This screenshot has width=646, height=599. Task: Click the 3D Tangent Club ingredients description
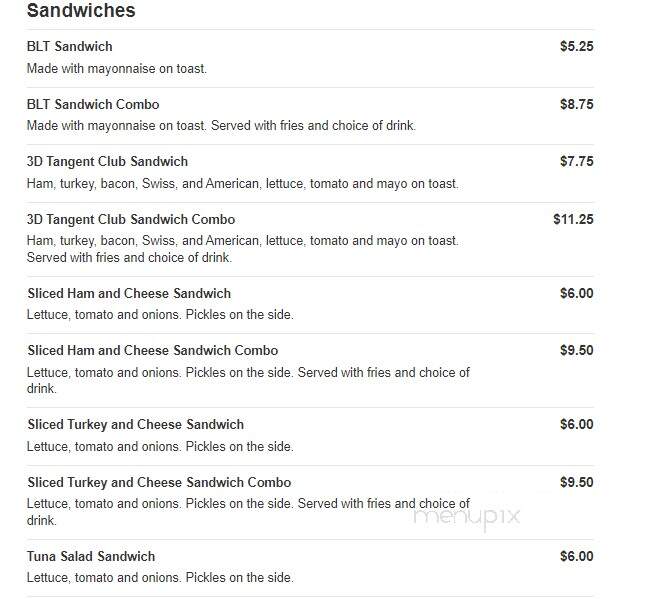point(243,183)
